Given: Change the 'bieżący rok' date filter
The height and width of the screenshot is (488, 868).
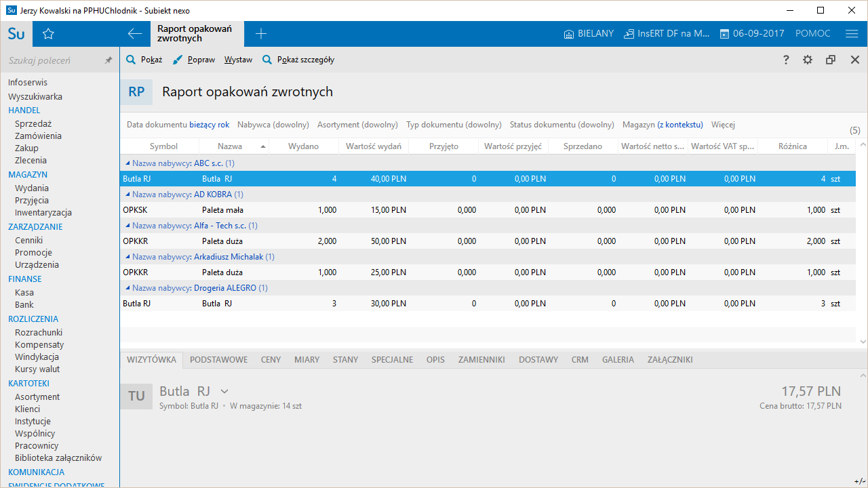Looking at the screenshot, I should click(209, 125).
